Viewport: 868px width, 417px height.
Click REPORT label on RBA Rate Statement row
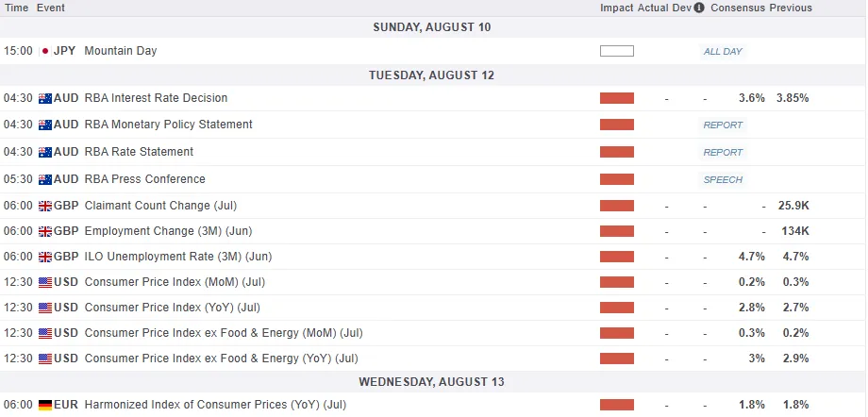pos(723,152)
